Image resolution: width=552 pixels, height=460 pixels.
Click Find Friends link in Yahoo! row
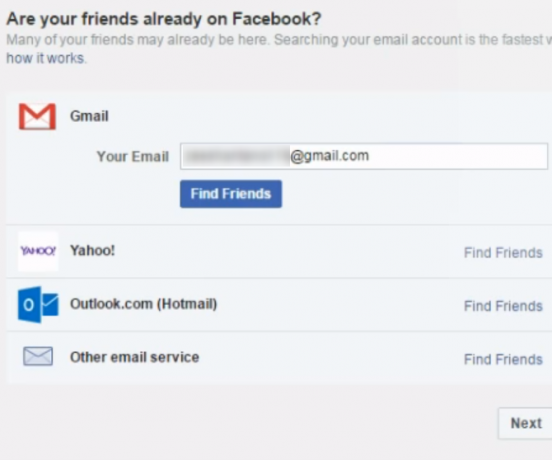[503, 253]
